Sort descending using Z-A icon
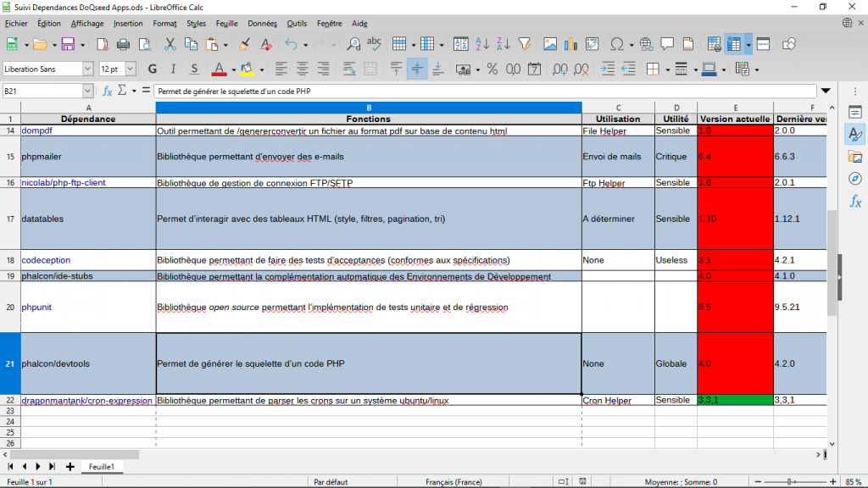This screenshot has height=488, width=868. tap(504, 44)
